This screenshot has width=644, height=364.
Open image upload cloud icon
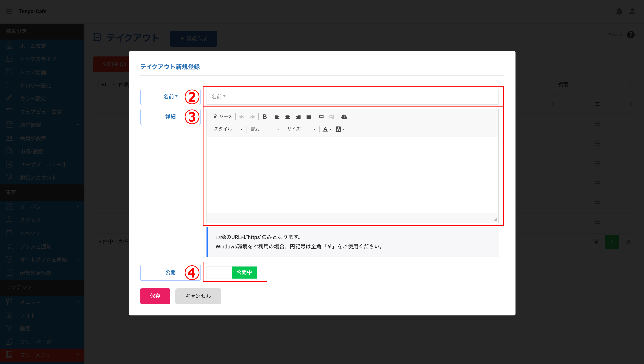point(344,117)
